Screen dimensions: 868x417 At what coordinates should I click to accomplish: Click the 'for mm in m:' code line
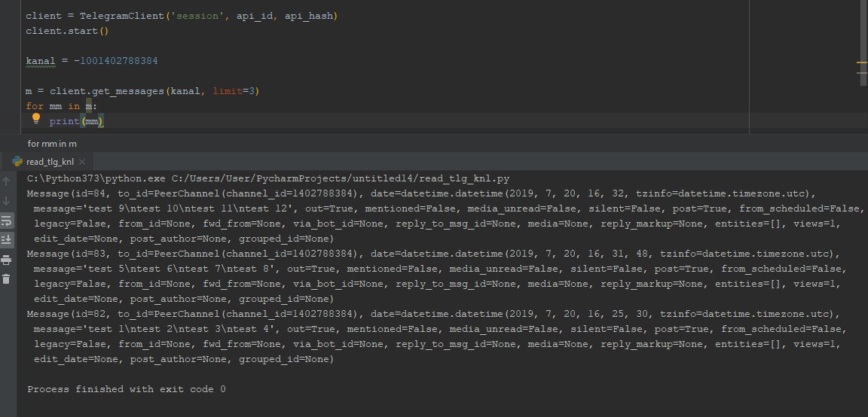tap(62, 105)
